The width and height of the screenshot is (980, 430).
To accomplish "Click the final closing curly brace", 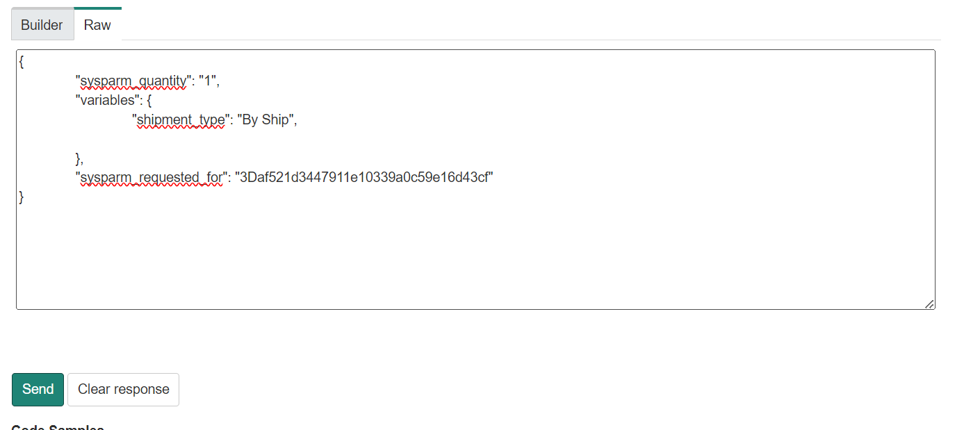I will coord(22,197).
